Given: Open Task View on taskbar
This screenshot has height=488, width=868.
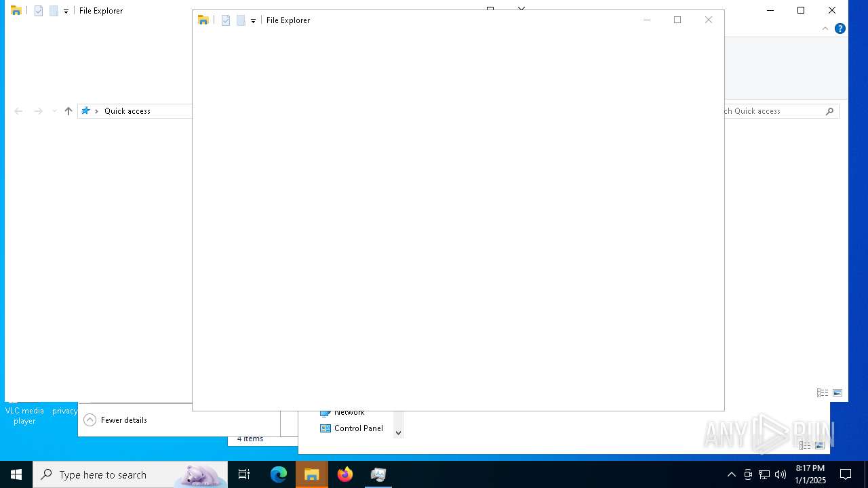Looking at the screenshot, I should (x=244, y=474).
